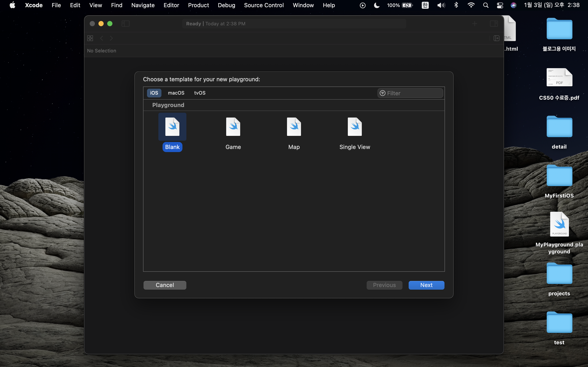Switch to the tvOS tab

(x=199, y=93)
